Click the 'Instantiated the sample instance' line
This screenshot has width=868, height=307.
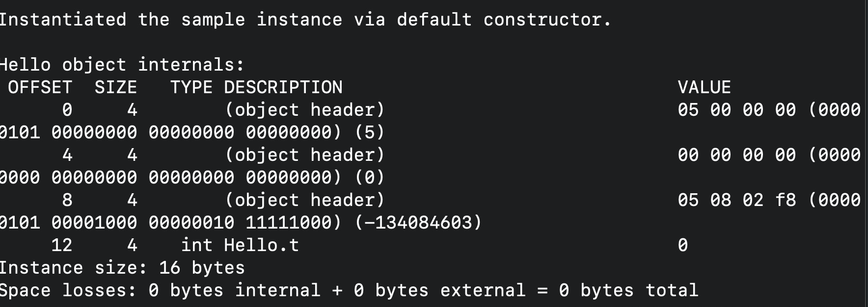(x=305, y=20)
